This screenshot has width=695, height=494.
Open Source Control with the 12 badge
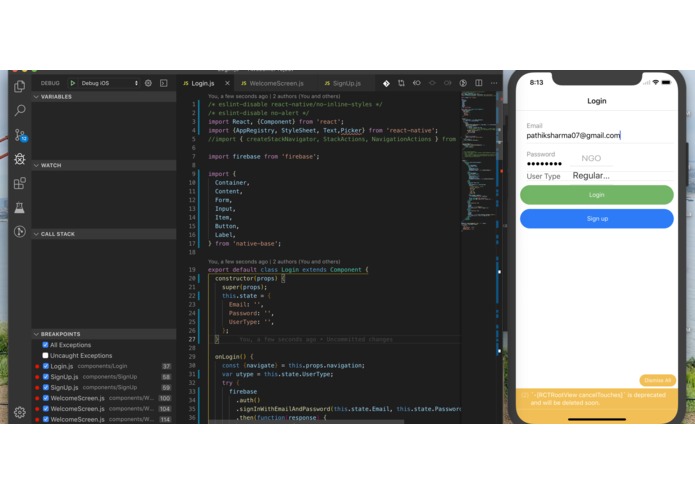click(20, 135)
